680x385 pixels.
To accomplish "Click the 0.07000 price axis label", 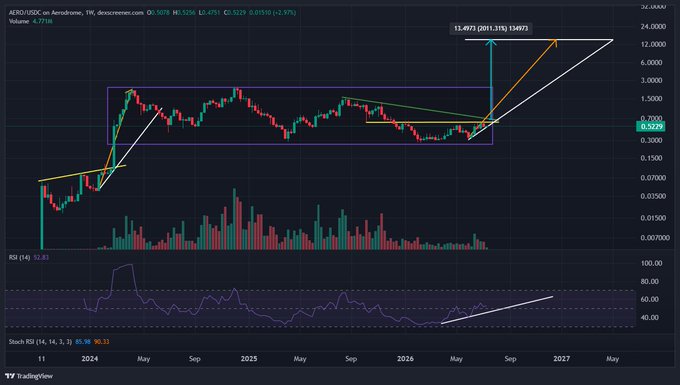I will tap(653, 177).
